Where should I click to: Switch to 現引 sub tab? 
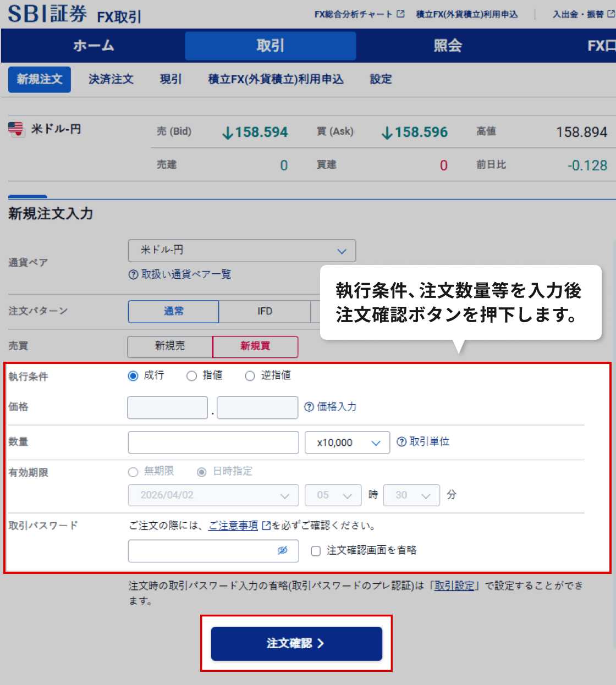(170, 80)
